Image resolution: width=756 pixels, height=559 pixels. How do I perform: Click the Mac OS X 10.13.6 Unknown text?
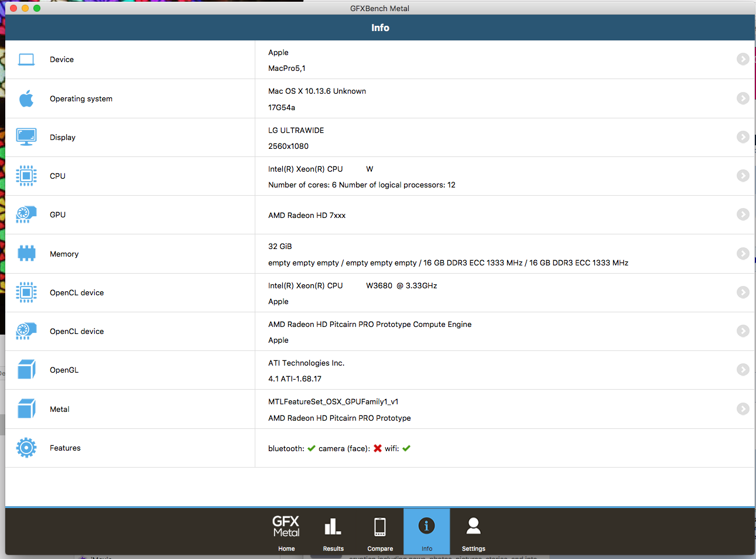tap(317, 91)
